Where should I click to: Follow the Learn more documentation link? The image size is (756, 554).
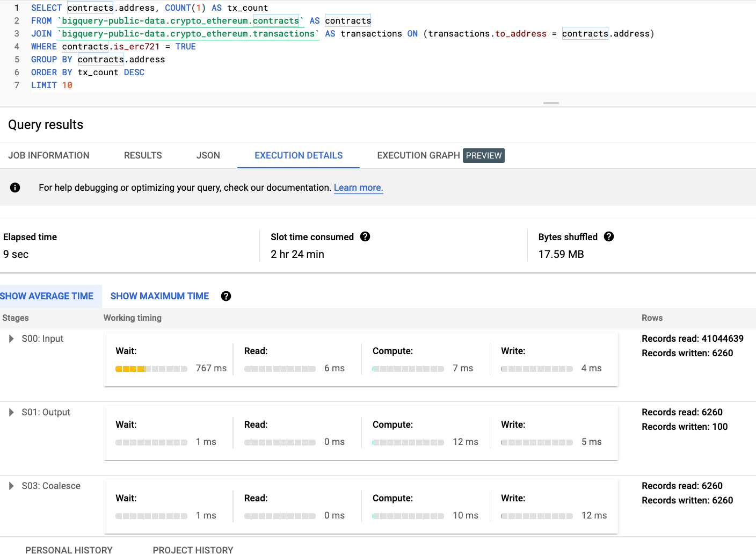tap(358, 188)
